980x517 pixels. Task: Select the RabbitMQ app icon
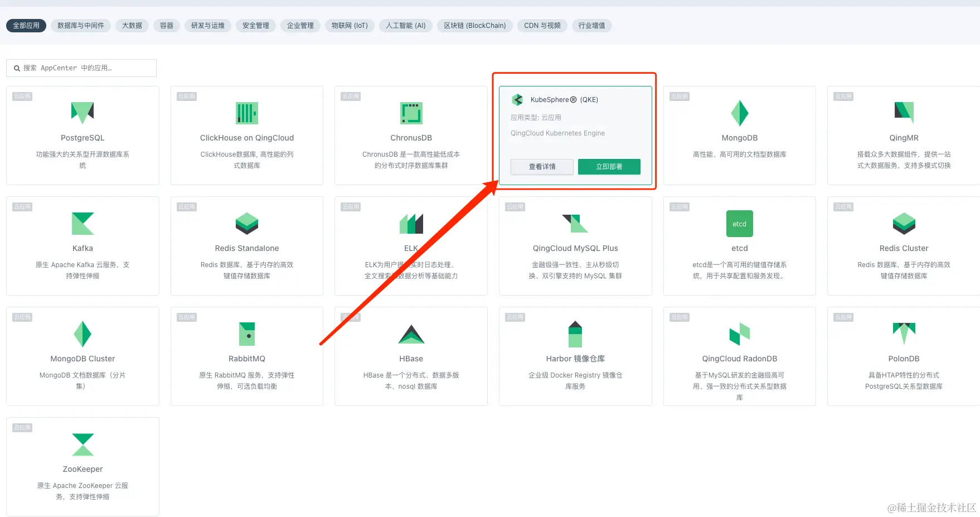click(x=246, y=334)
